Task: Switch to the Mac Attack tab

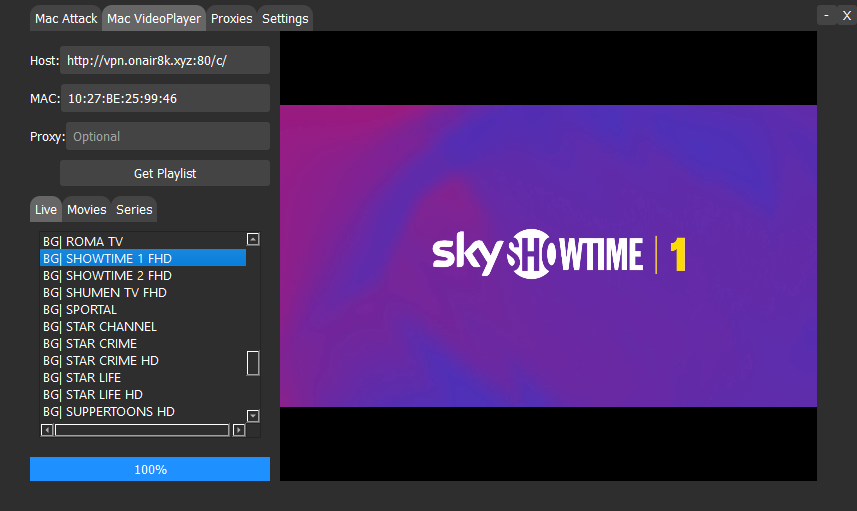Action: [x=66, y=19]
